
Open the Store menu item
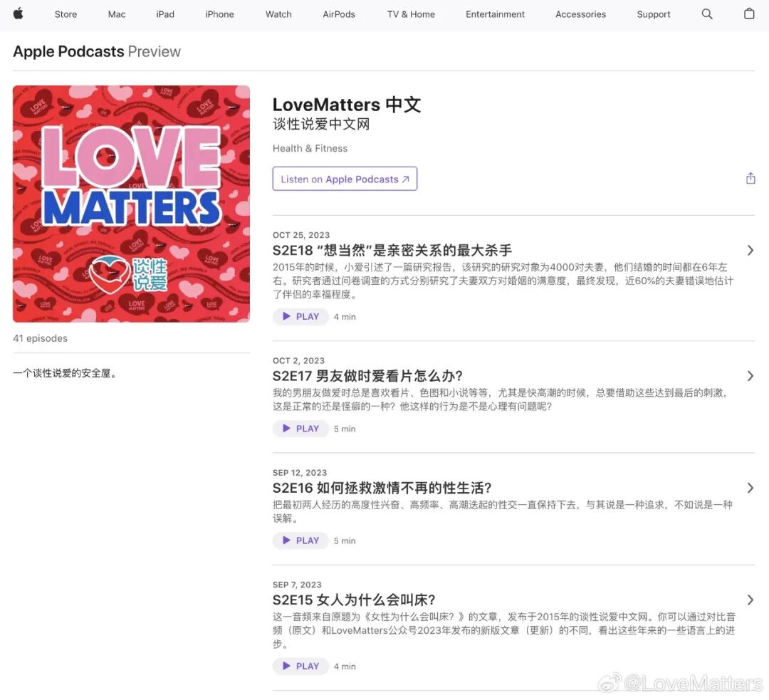pyautogui.click(x=66, y=14)
